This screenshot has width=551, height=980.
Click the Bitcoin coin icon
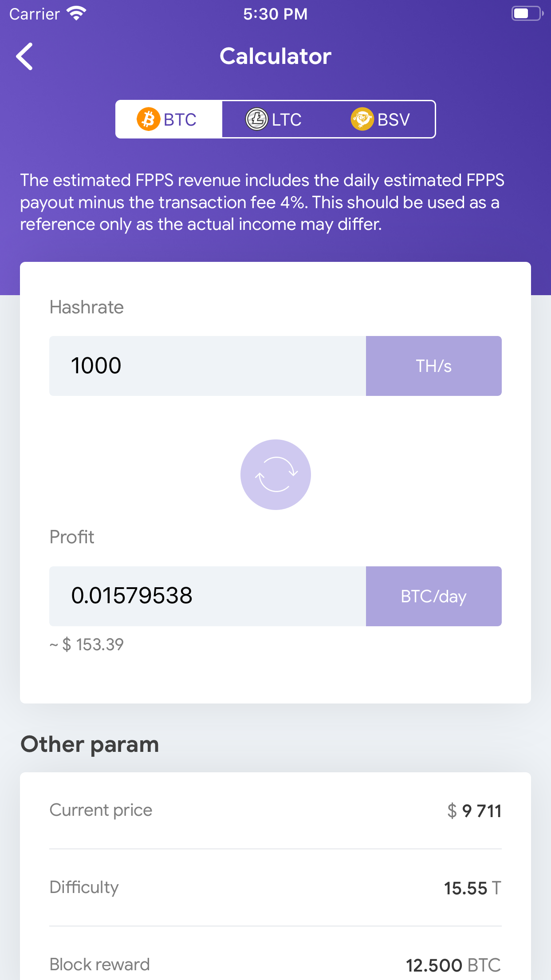148,119
